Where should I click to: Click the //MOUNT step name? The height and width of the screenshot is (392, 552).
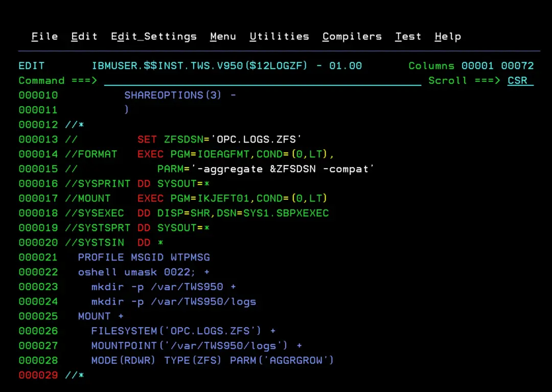(88, 199)
